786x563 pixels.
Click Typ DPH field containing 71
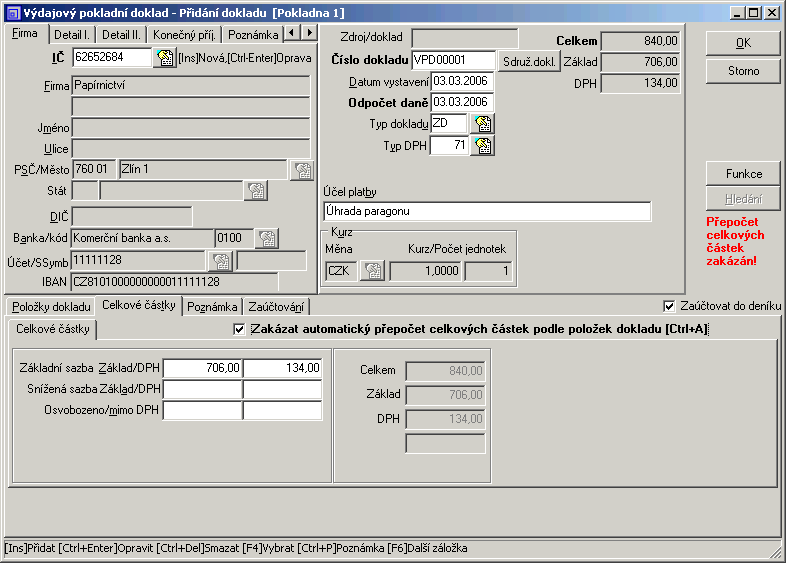[449, 145]
